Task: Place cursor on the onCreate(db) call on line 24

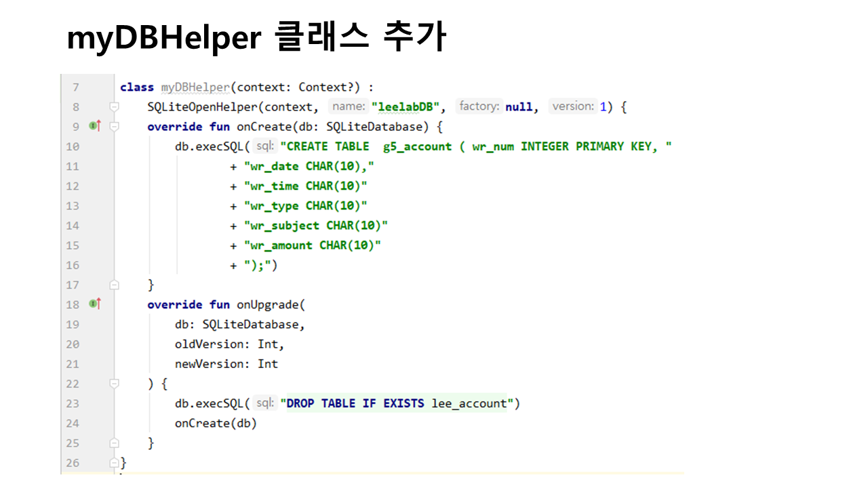Action: (x=216, y=424)
